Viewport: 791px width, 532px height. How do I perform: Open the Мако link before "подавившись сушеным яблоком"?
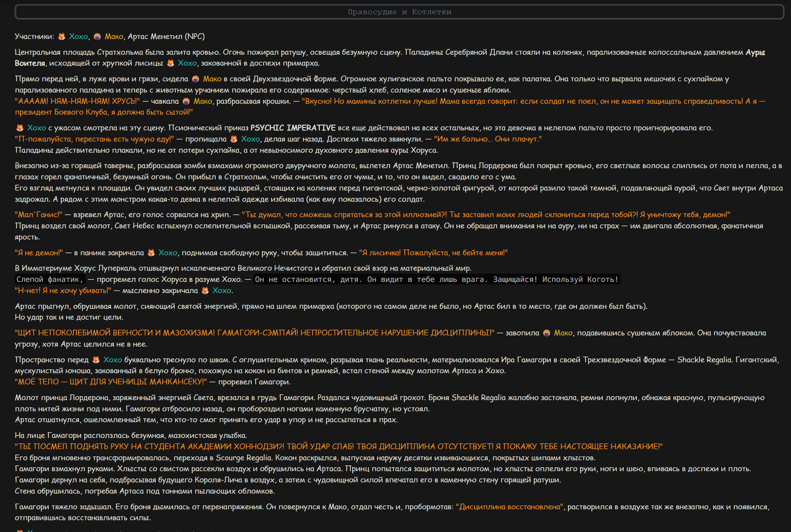pos(563,333)
